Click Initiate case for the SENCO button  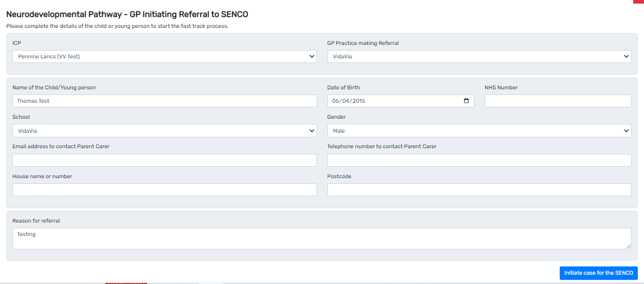pos(598,273)
